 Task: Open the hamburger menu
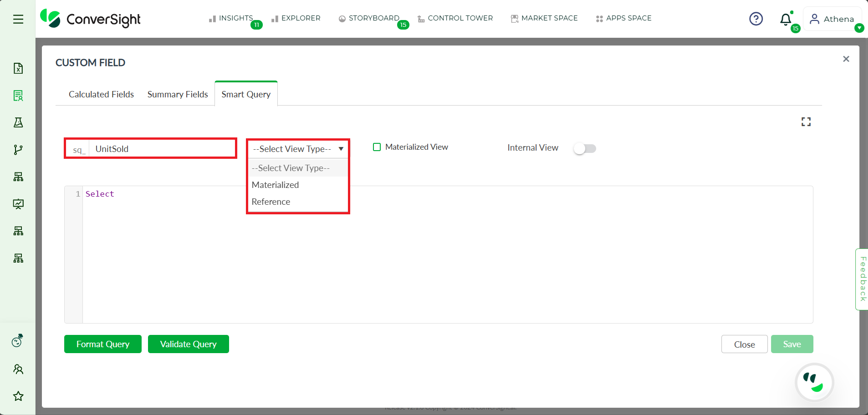[x=18, y=19]
